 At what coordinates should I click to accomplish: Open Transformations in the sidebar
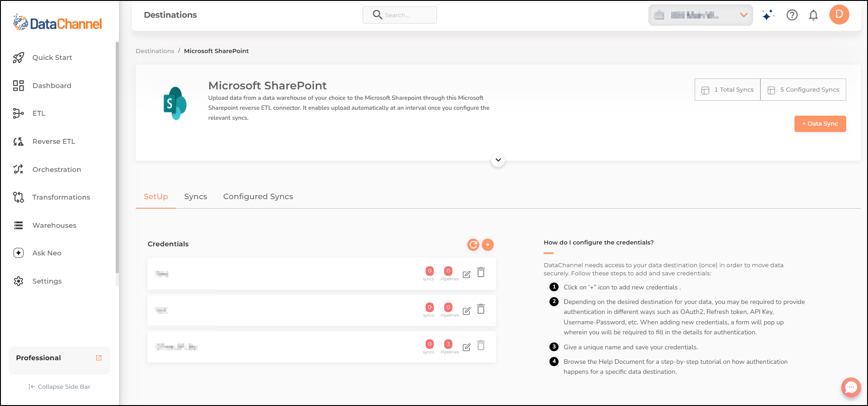[61, 197]
